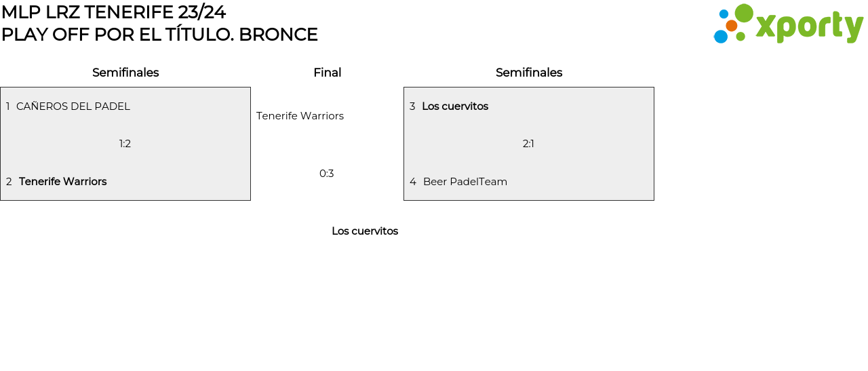Click the 2:1 semifinal score
The image size is (868, 371).
pyautogui.click(x=528, y=144)
